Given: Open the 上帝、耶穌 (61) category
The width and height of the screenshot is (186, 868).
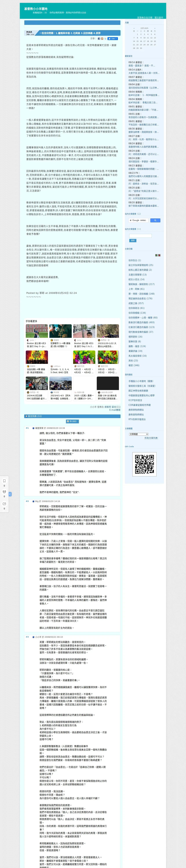Looking at the screenshot, I should pyautogui.click(x=136, y=289).
